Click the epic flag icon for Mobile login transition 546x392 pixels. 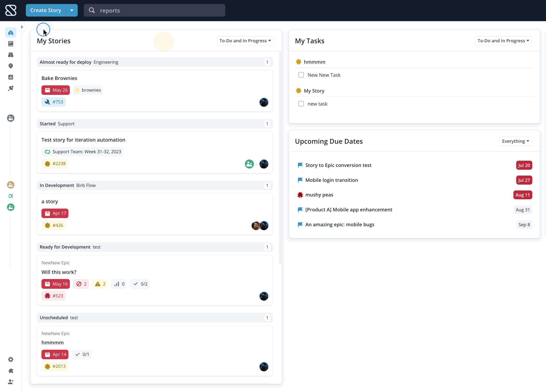tap(300, 180)
